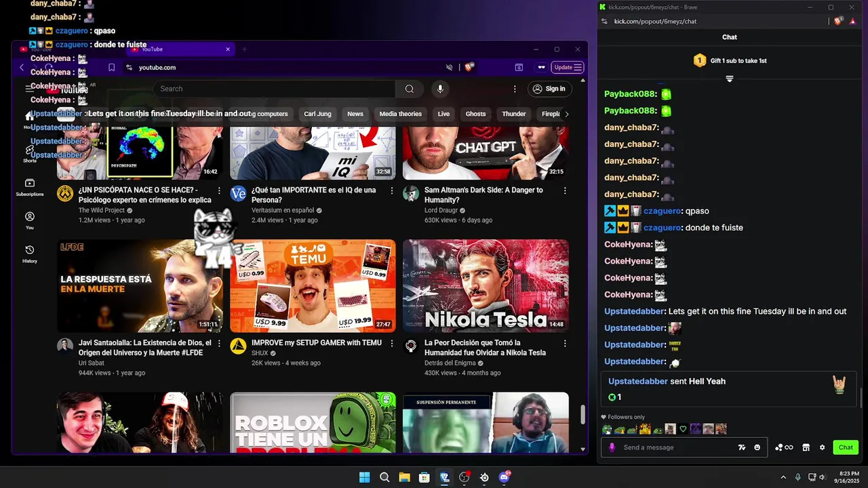Open options menu for Nikola Tesla video

pos(564,343)
